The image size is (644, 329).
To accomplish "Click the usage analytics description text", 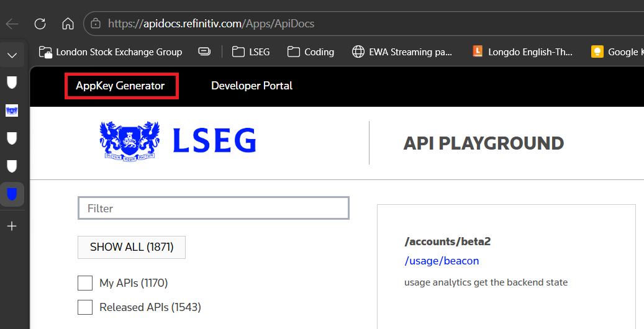I will pyautogui.click(x=486, y=282).
